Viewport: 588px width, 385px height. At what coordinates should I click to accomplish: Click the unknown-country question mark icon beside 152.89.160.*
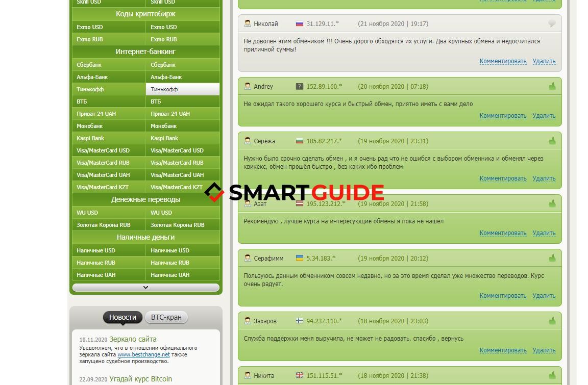(x=299, y=87)
